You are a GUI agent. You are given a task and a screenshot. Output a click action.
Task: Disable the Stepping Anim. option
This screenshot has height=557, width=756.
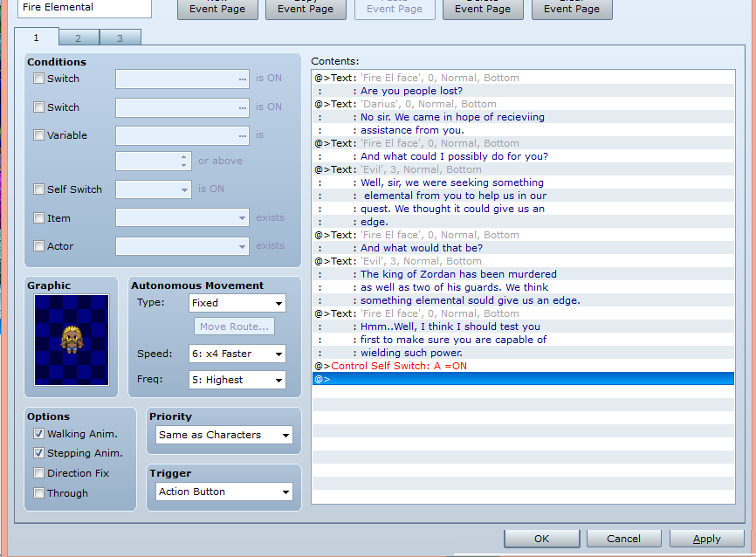coord(38,453)
